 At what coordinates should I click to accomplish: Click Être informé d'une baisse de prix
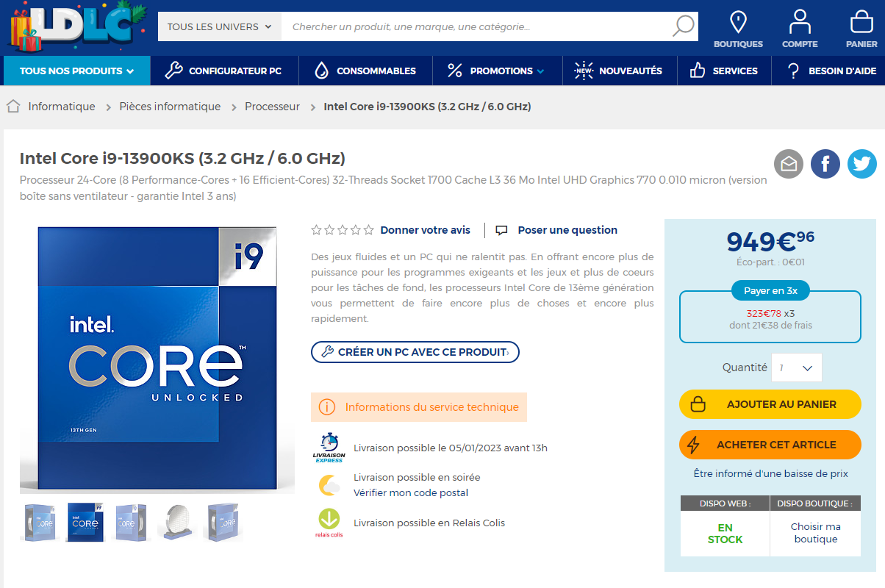[x=770, y=474]
